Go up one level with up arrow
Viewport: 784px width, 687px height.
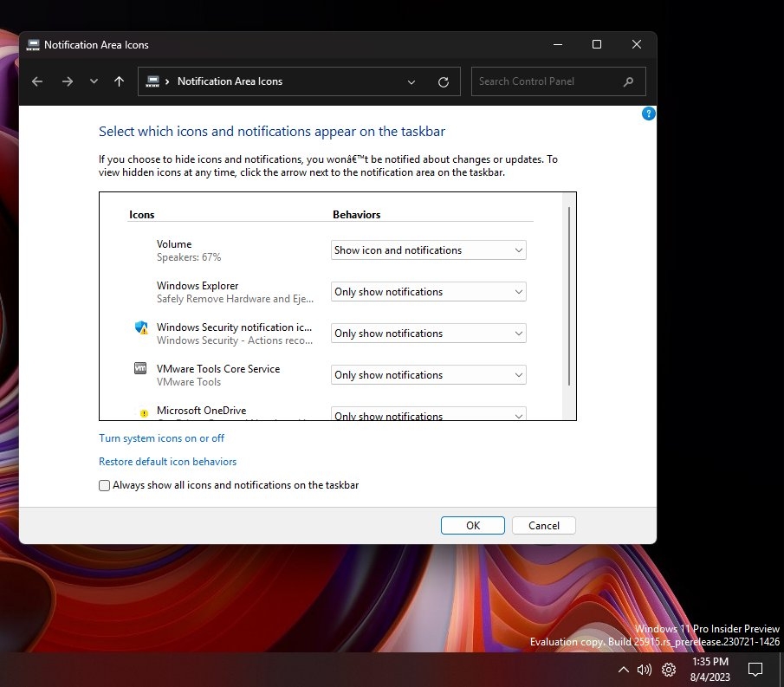click(x=119, y=81)
